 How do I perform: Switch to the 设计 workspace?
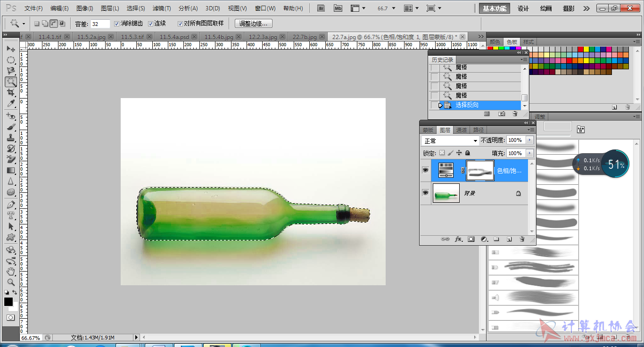[523, 8]
